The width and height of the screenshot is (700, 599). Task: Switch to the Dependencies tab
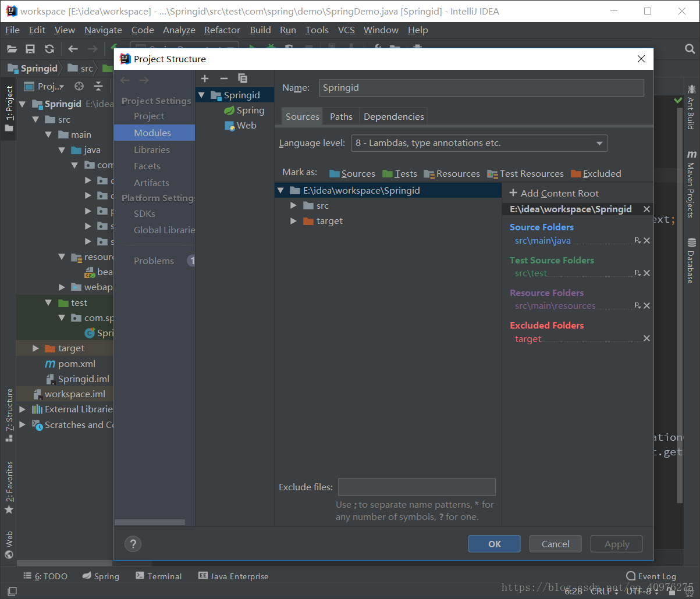coord(394,116)
